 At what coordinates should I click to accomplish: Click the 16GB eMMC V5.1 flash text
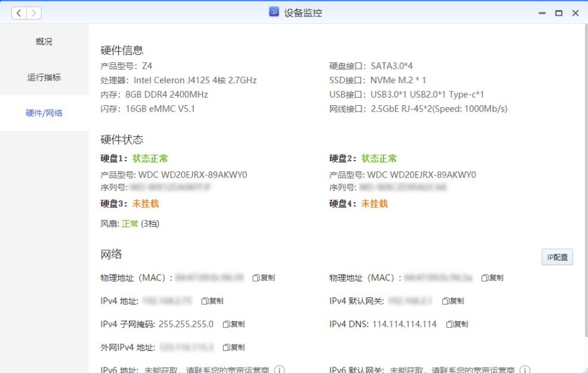[160, 109]
